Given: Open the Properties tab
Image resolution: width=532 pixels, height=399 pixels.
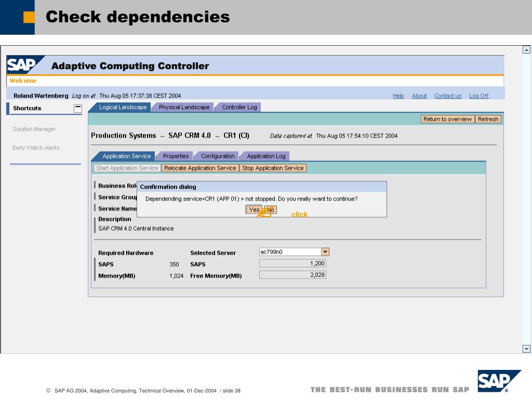Looking at the screenshot, I should [176, 156].
